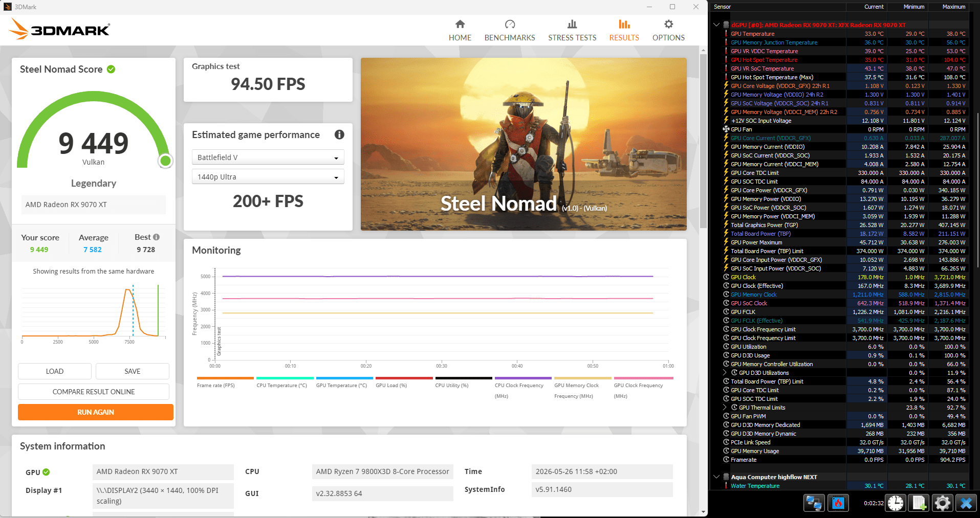The image size is (980, 518).
Task: Click the thermometer icon for GPU Hot Spot Temperature (Max)
Action: (726, 77)
